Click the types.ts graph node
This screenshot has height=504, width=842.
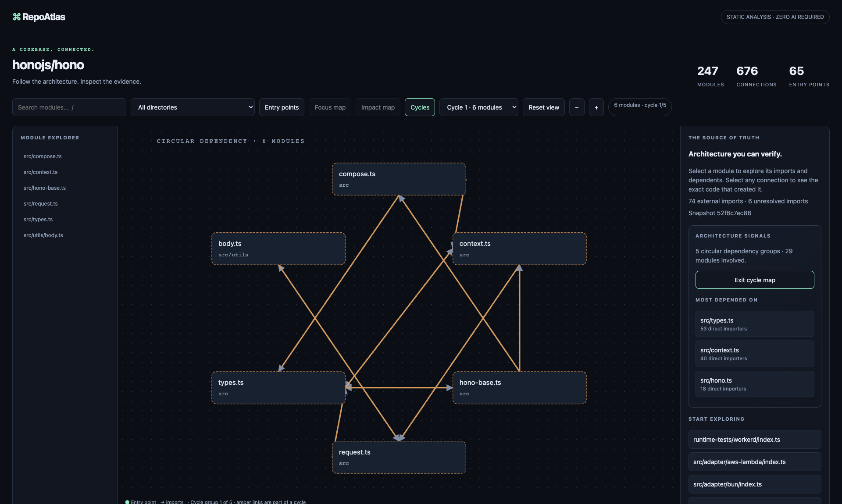click(278, 388)
